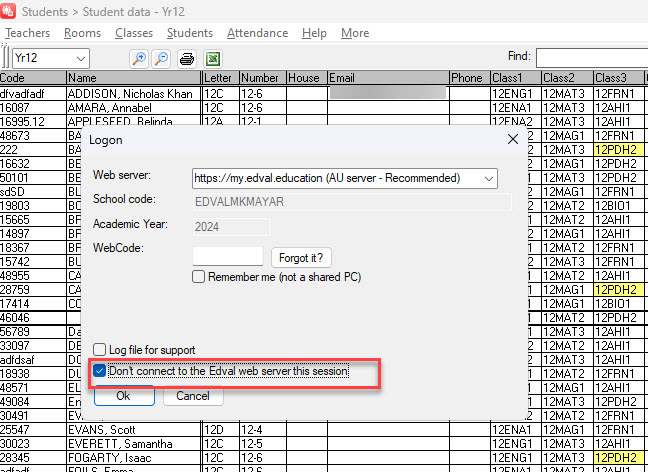
Task: Click the Academic Year field
Action: point(232,226)
